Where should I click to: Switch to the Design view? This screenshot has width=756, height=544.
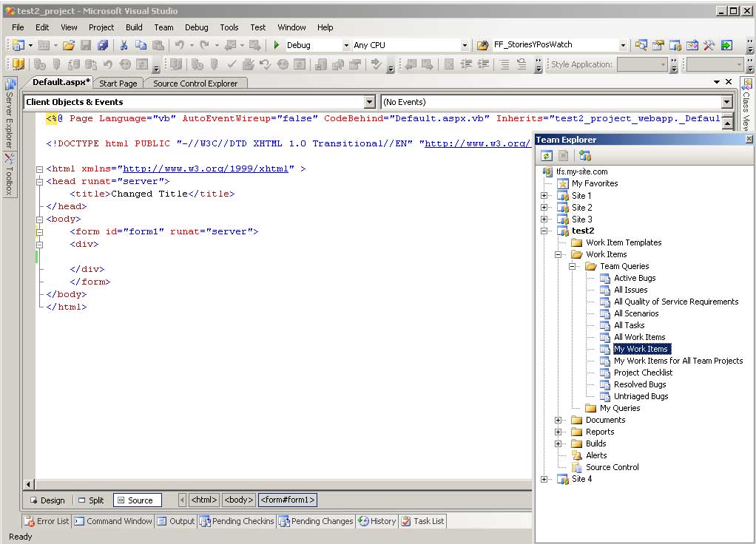pos(48,500)
